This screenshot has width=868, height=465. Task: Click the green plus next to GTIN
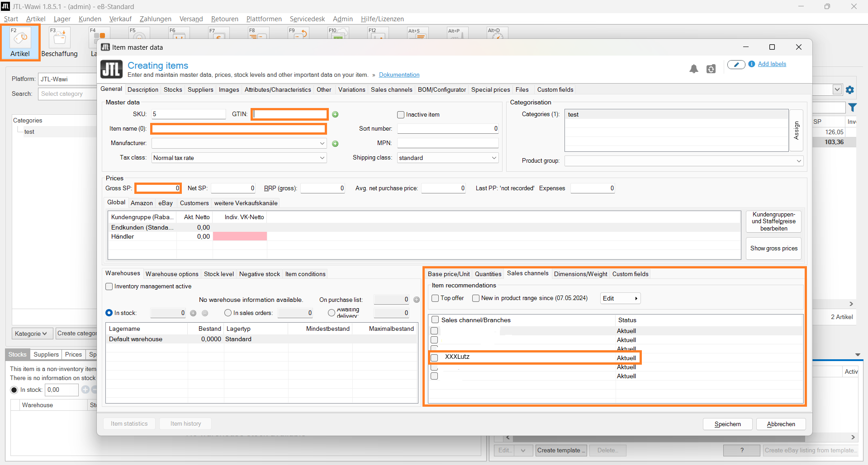(x=335, y=114)
